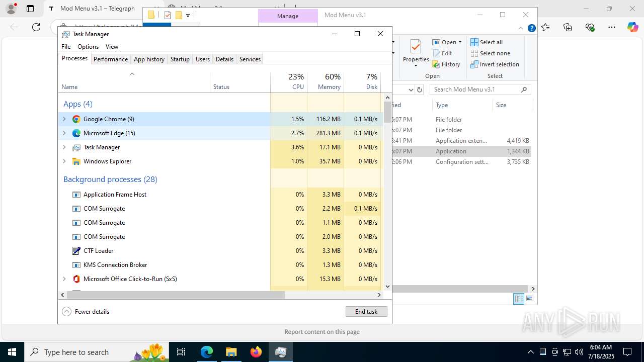Expand Microsoft Office Click-to-Run group
The width and height of the screenshot is (644, 362).
pyautogui.click(x=64, y=279)
